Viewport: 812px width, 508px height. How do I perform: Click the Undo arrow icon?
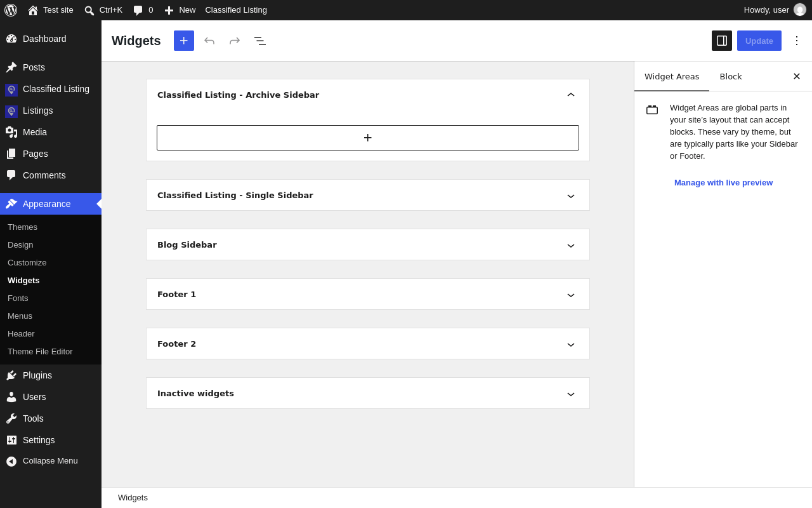[209, 41]
